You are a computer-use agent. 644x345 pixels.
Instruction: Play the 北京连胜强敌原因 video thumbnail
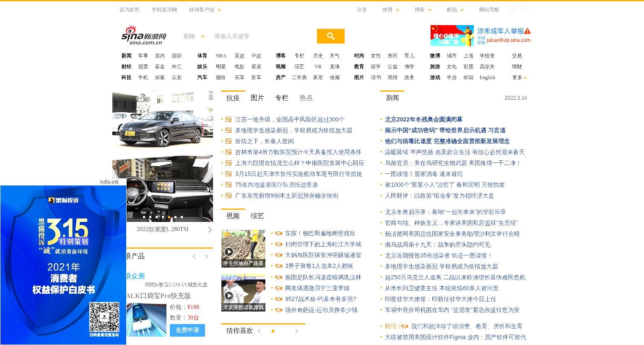pos(243,293)
